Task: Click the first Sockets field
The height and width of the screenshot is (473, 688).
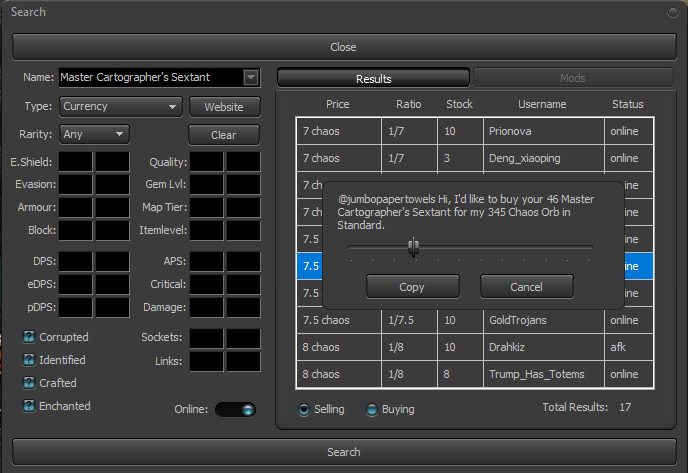Action: tap(207, 339)
